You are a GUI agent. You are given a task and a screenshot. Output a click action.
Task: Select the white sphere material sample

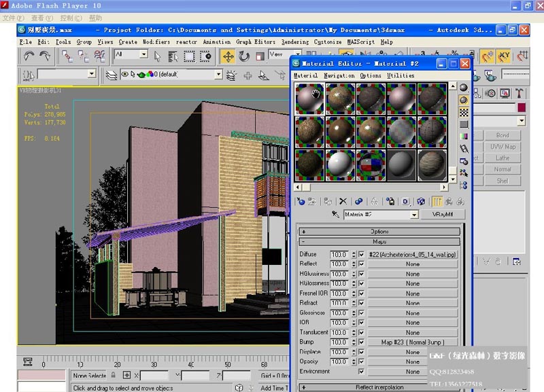pyautogui.click(x=340, y=165)
